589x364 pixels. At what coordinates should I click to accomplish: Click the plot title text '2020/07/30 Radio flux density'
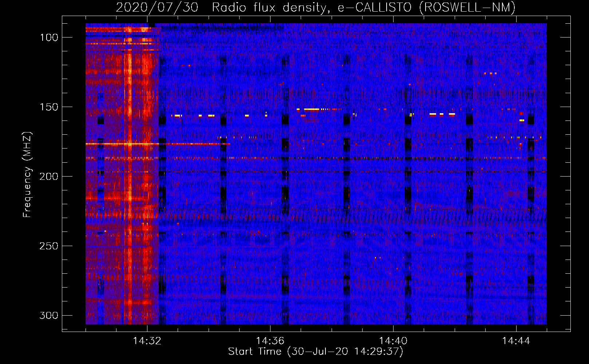point(223,8)
